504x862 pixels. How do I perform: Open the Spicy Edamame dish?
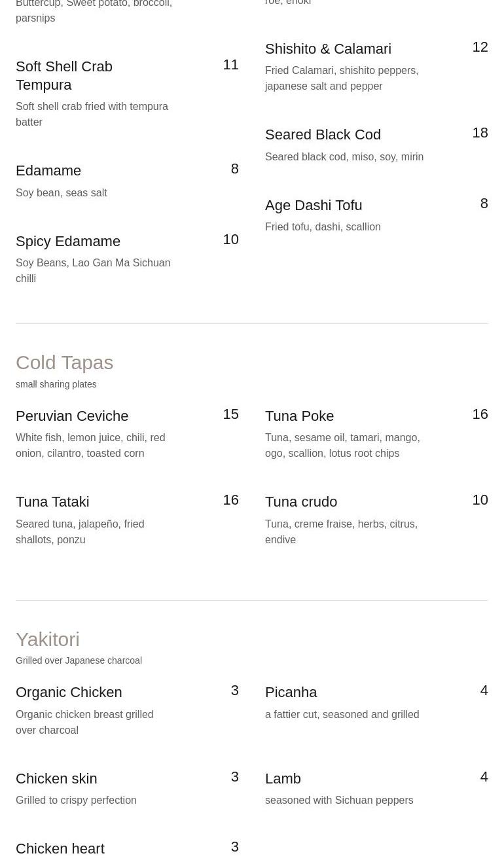click(68, 242)
